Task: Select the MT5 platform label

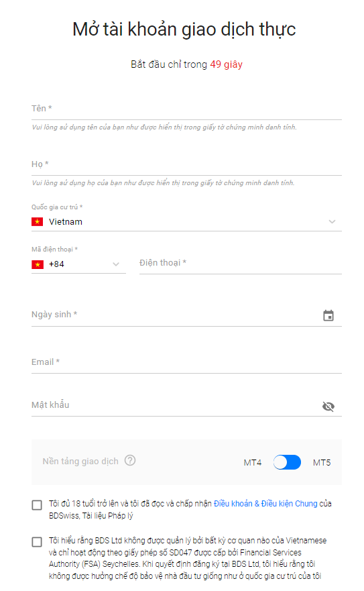Action: point(322,462)
